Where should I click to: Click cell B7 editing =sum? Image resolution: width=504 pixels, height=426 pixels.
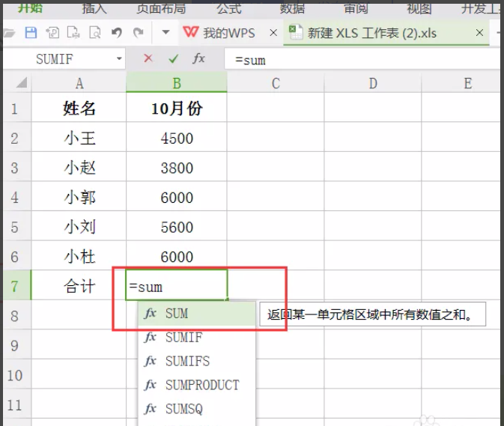[x=177, y=285]
